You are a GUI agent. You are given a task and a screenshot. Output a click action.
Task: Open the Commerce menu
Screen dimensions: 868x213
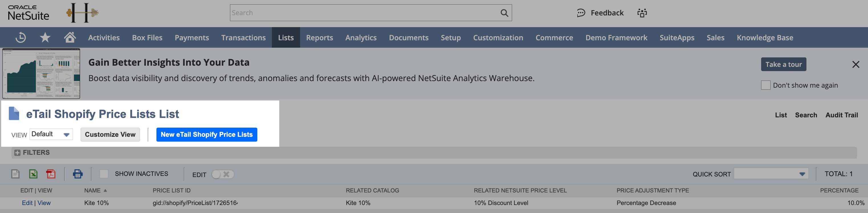[554, 37]
